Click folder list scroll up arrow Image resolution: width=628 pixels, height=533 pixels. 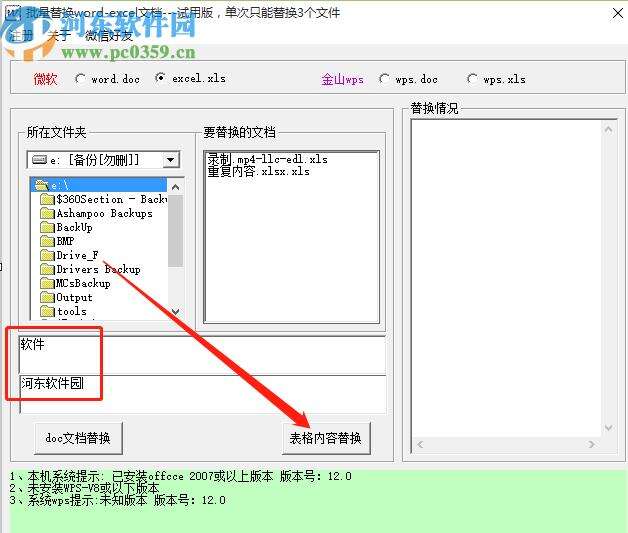pyautogui.click(x=175, y=187)
